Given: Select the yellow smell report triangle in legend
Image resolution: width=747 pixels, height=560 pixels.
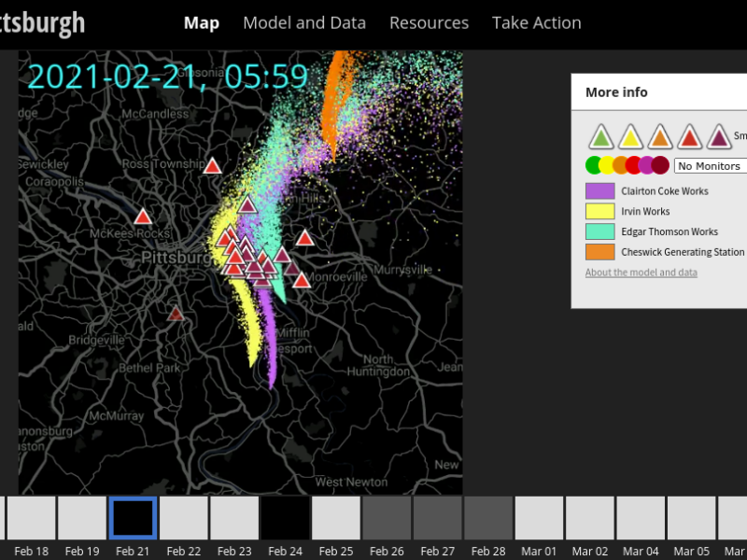Looking at the screenshot, I should pos(632,136).
